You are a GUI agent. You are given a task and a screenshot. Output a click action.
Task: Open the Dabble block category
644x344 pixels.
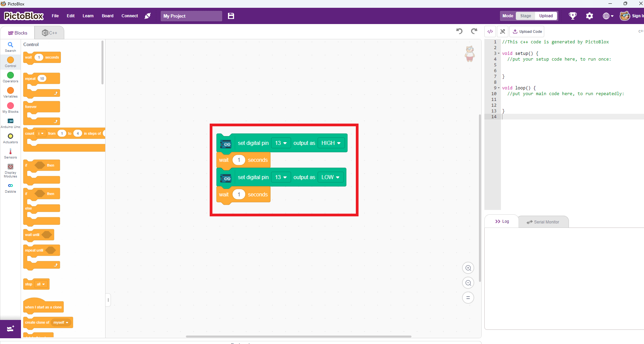pos(10,187)
